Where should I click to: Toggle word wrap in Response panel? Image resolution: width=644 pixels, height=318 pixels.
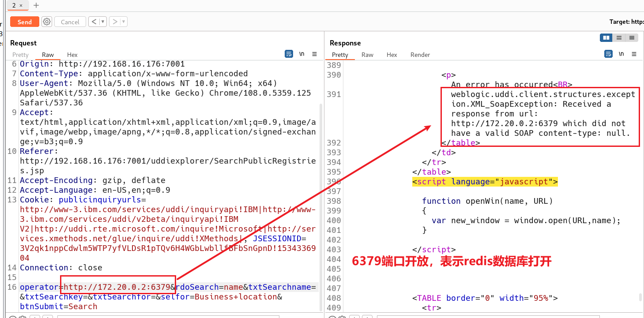click(x=608, y=54)
